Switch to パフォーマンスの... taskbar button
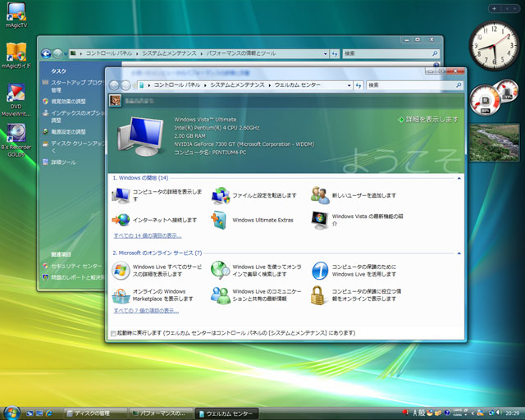The width and height of the screenshot is (525, 420). click(x=161, y=413)
